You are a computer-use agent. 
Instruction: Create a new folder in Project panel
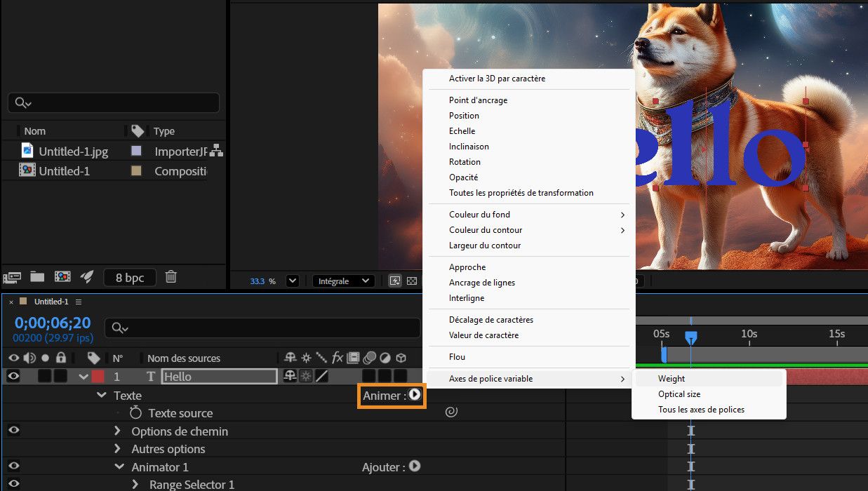pos(36,277)
